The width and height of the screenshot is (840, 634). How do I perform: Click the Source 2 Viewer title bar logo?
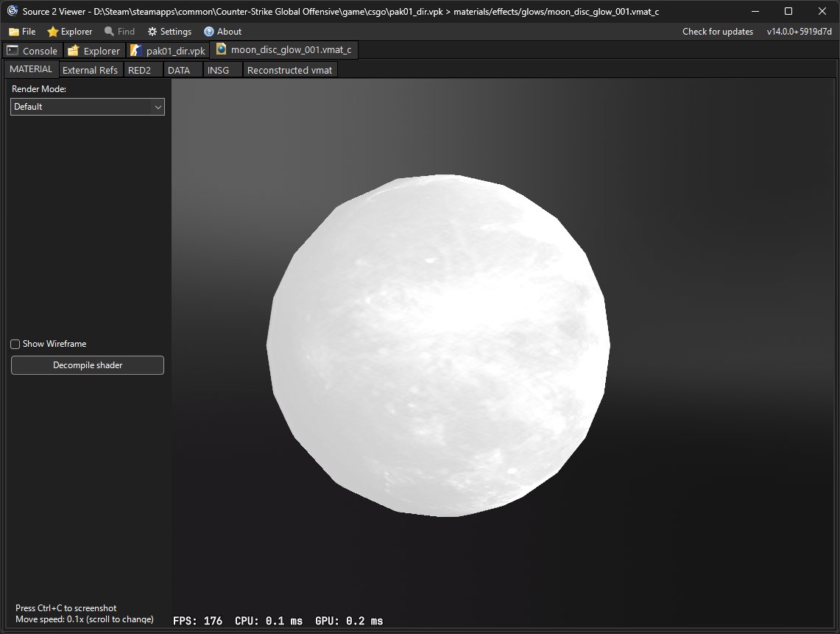(13, 11)
